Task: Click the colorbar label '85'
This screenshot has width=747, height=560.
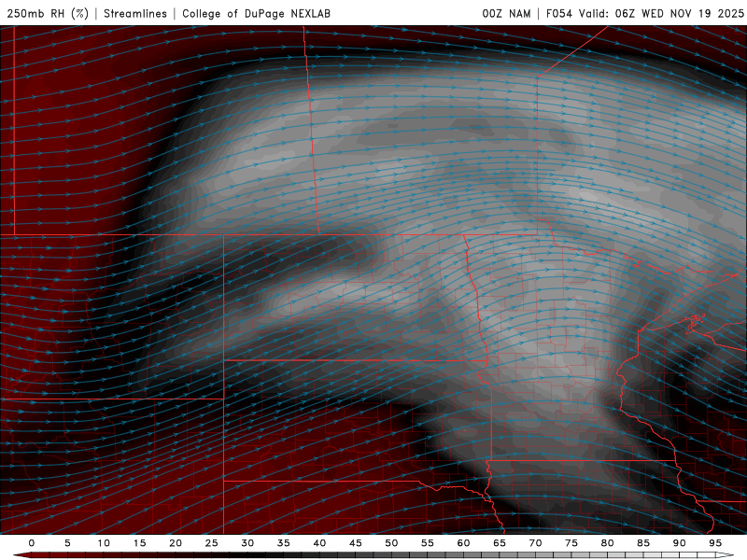Action: pyautogui.click(x=643, y=543)
